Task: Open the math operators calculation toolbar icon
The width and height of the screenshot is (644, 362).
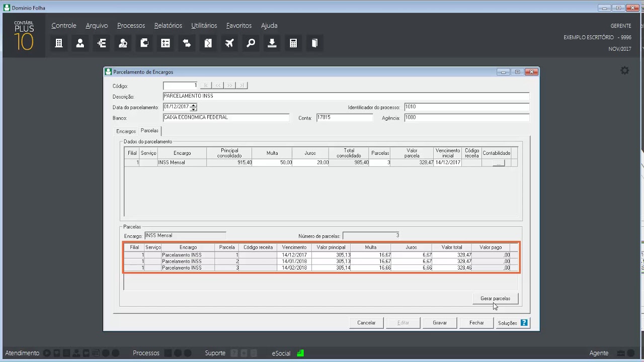Action: [x=166, y=43]
